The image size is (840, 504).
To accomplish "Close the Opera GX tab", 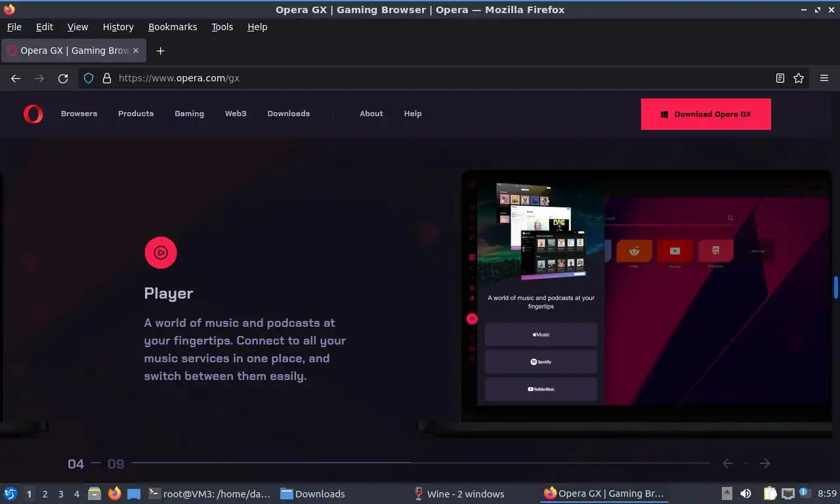I will tap(136, 51).
